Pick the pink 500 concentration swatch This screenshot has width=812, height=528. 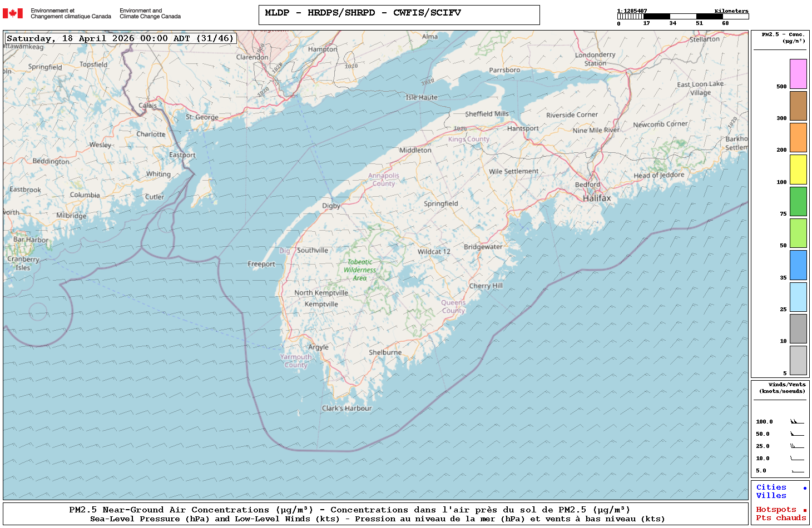point(798,74)
